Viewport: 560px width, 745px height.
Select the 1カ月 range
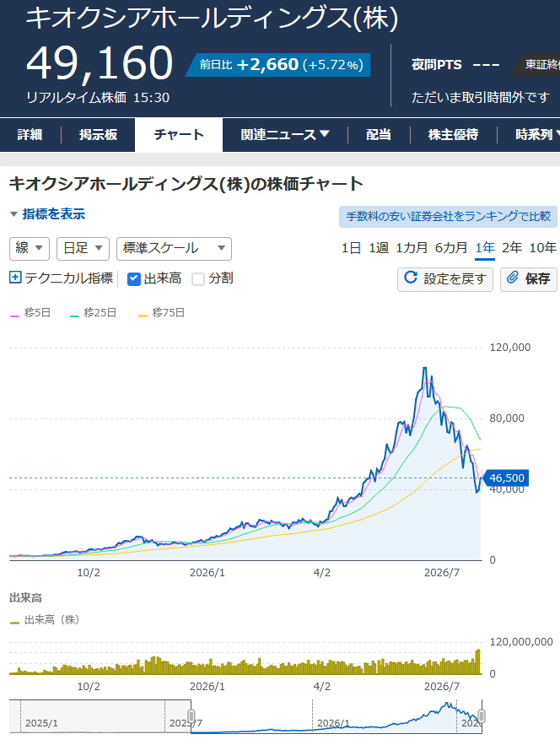(412, 248)
